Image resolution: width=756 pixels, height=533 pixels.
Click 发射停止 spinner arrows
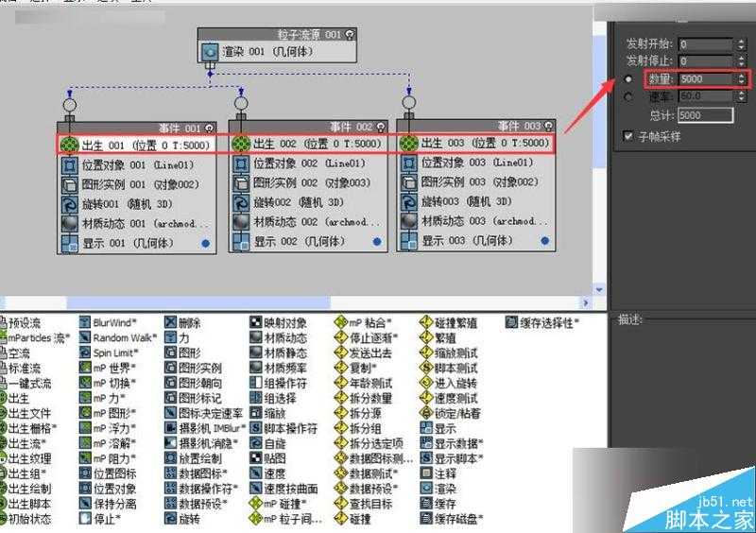[741, 61]
